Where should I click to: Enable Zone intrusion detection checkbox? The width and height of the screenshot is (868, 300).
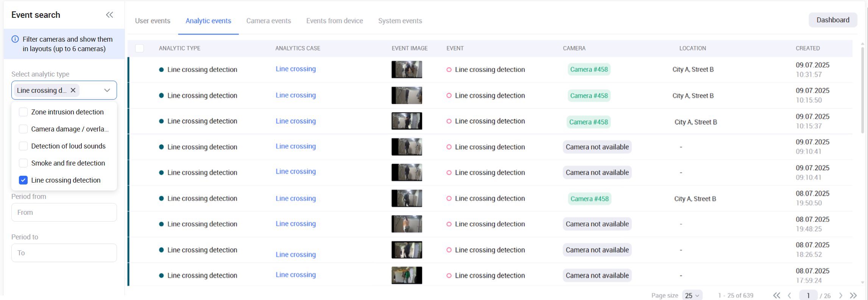click(23, 112)
